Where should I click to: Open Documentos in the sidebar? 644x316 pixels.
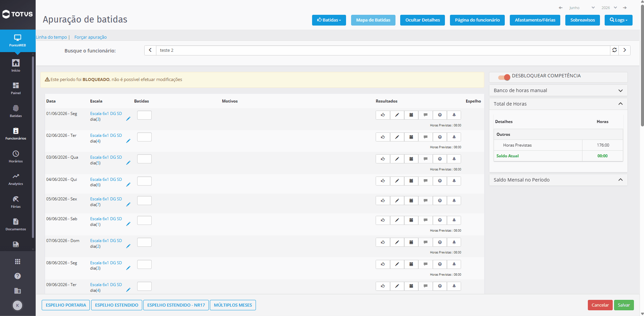click(x=16, y=224)
